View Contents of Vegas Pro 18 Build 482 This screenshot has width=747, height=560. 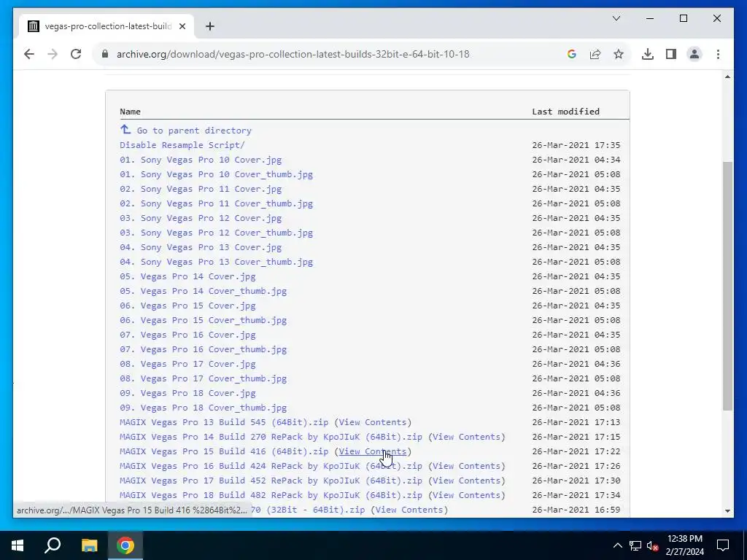(466, 495)
